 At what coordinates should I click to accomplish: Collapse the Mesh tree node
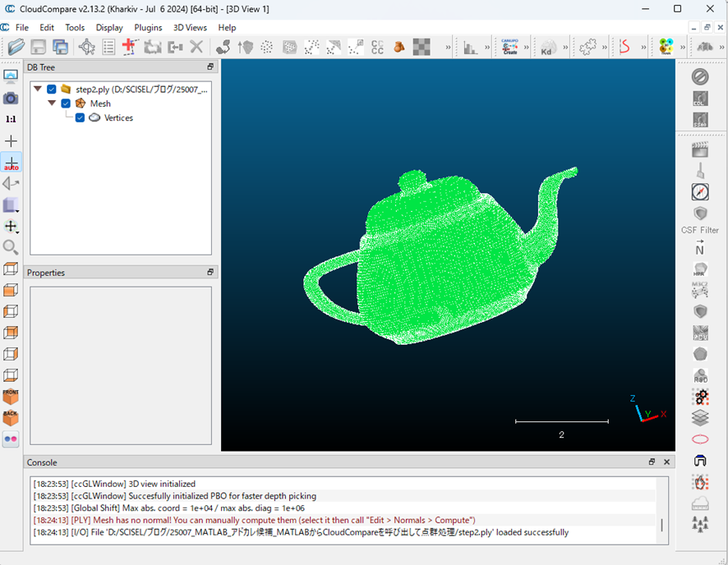click(52, 103)
